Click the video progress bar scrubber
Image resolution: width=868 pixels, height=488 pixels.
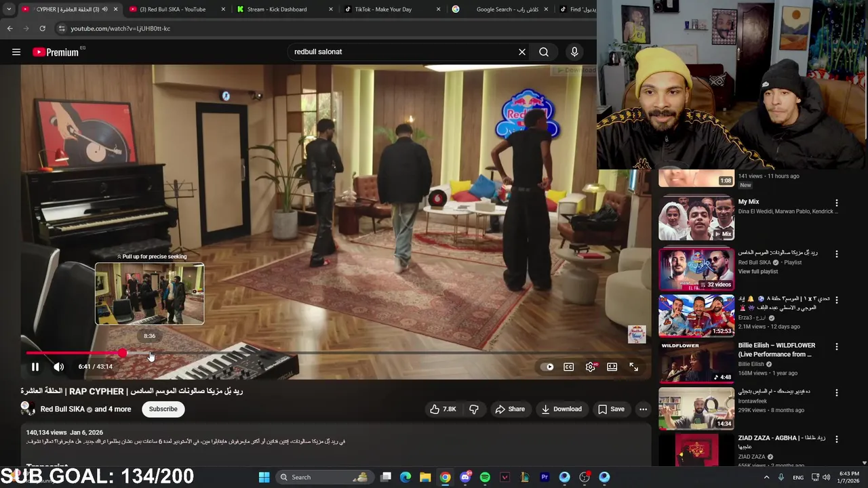click(x=122, y=353)
